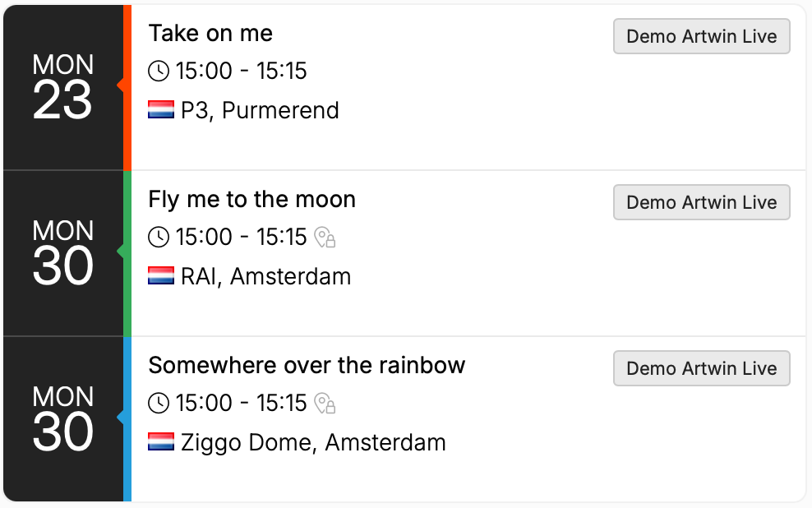This screenshot has height=508, width=812.
Task: Select the orange color bar on MON 23
Action: [x=127, y=87]
